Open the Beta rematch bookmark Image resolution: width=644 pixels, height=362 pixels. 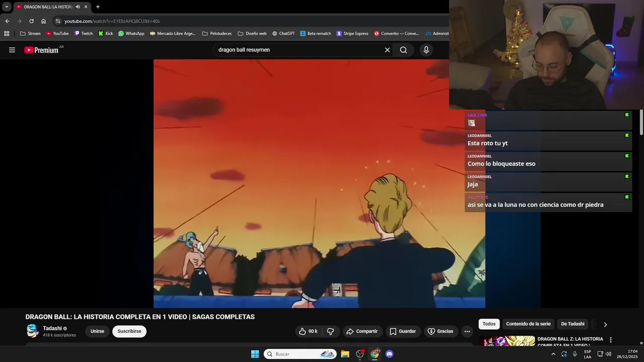[x=315, y=34]
